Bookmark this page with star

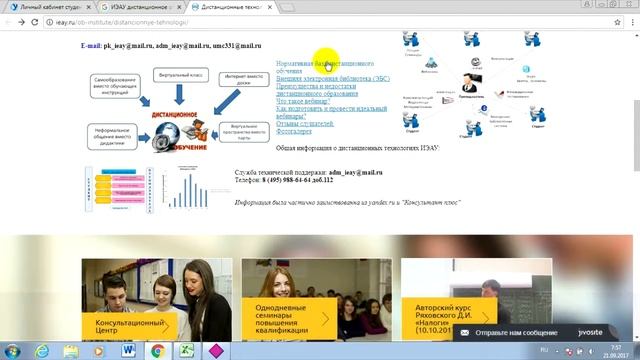[x=617, y=22]
